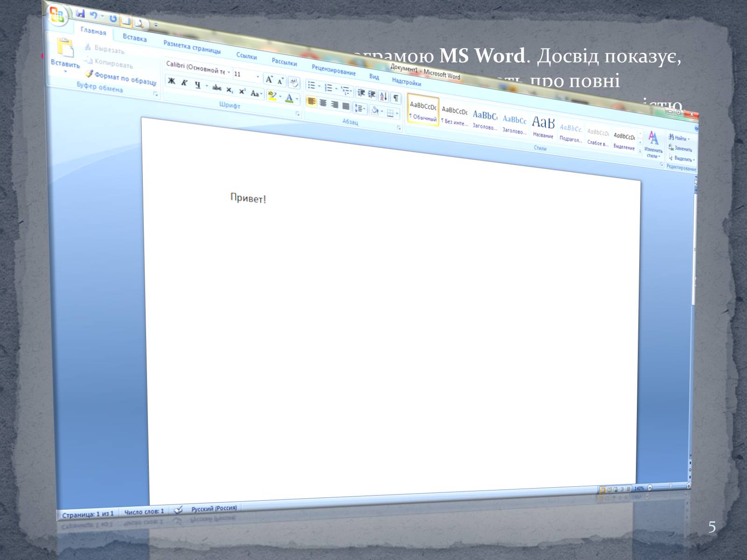Click the Заменить replace button

tap(681, 148)
